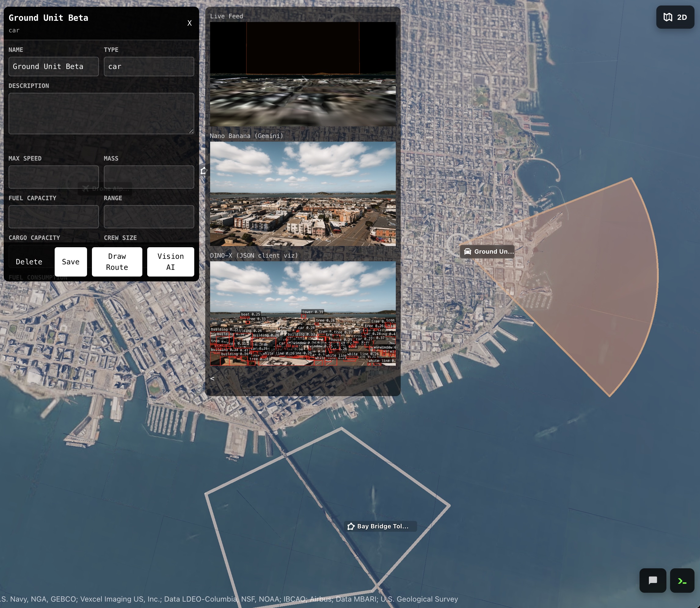Click into the Description text area
This screenshot has width=700, height=608.
[101, 113]
